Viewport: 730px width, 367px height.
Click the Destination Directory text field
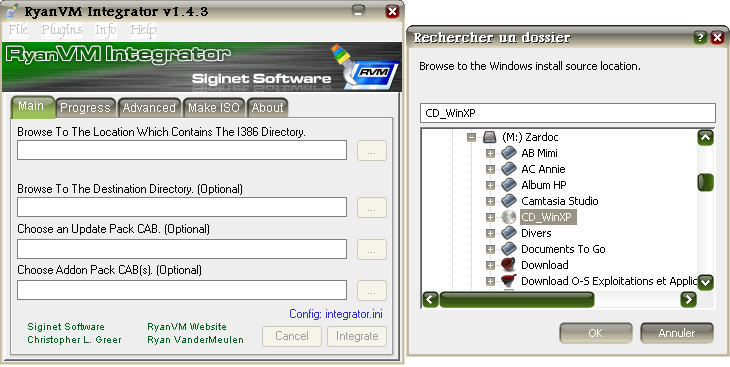point(182,207)
